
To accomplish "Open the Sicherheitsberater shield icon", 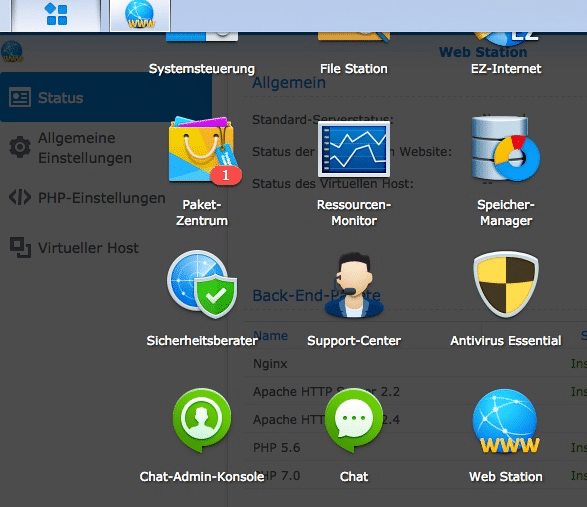I will pyautogui.click(x=202, y=285).
